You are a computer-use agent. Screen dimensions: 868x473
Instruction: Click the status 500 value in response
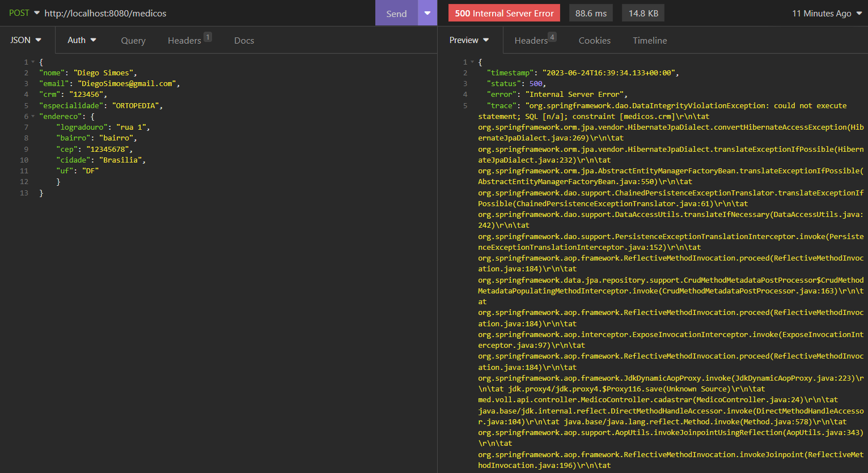click(536, 83)
